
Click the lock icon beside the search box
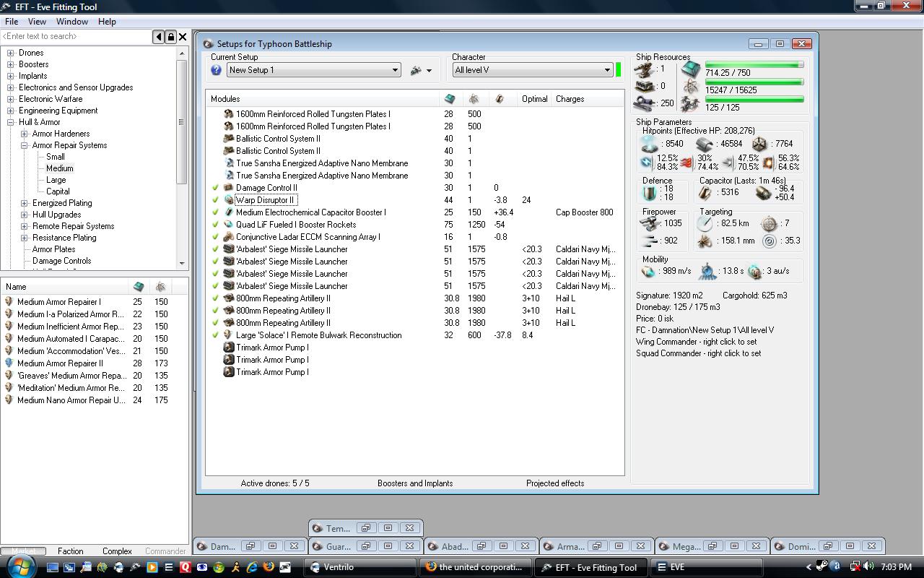(170, 37)
